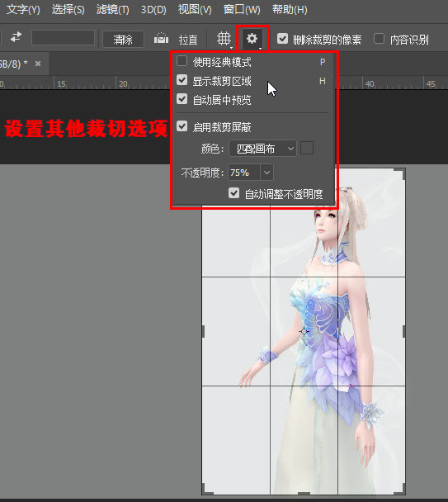The width and height of the screenshot is (448, 502).
Task: Uncheck the 自动居中预览 checkbox
Action: pos(182,99)
